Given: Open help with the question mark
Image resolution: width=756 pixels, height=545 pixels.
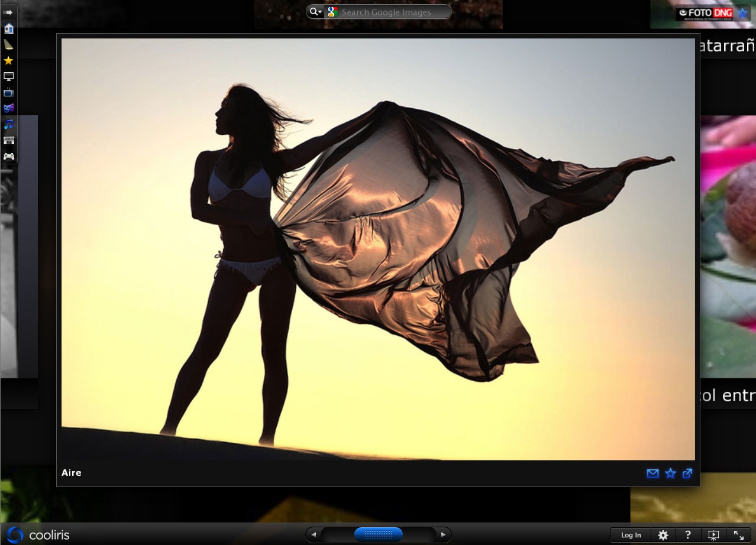Looking at the screenshot, I should 688,535.
